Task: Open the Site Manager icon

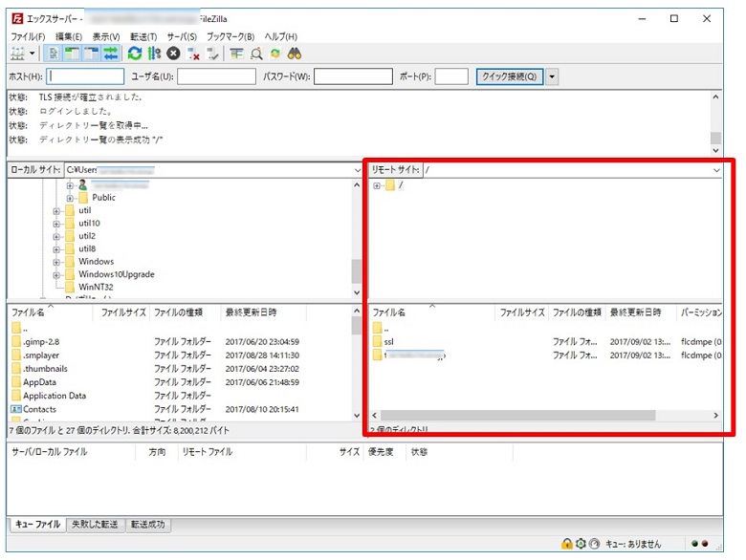Action: (x=16, y=54)
